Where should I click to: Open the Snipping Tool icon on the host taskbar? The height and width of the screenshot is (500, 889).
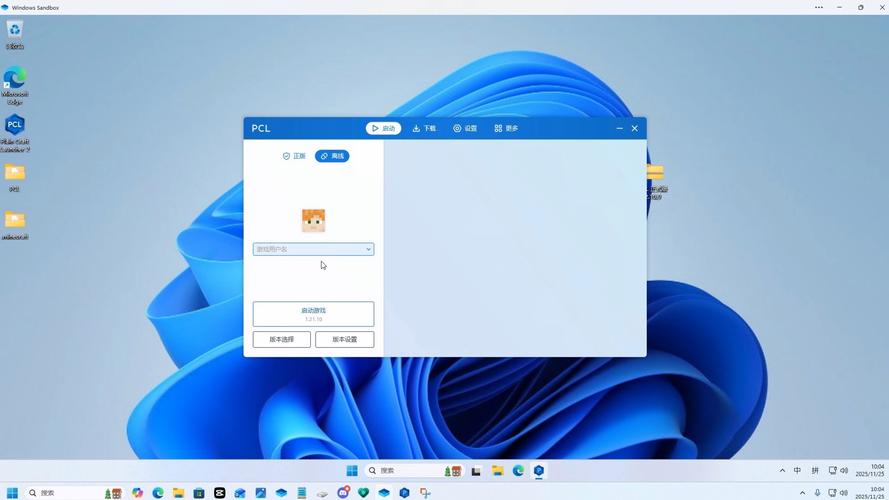(425, 493)
